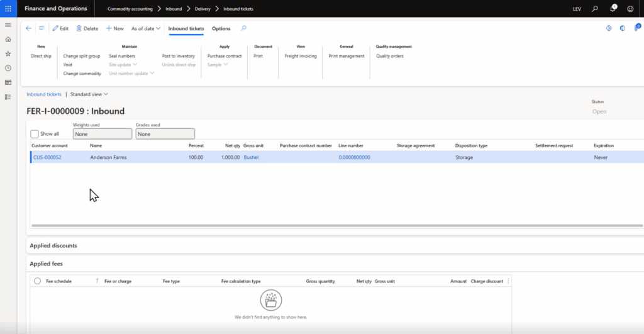Viewport: 644px width, 334px height.
Task: Collapse the Applied fees section
Action: [x=46, y=264]
